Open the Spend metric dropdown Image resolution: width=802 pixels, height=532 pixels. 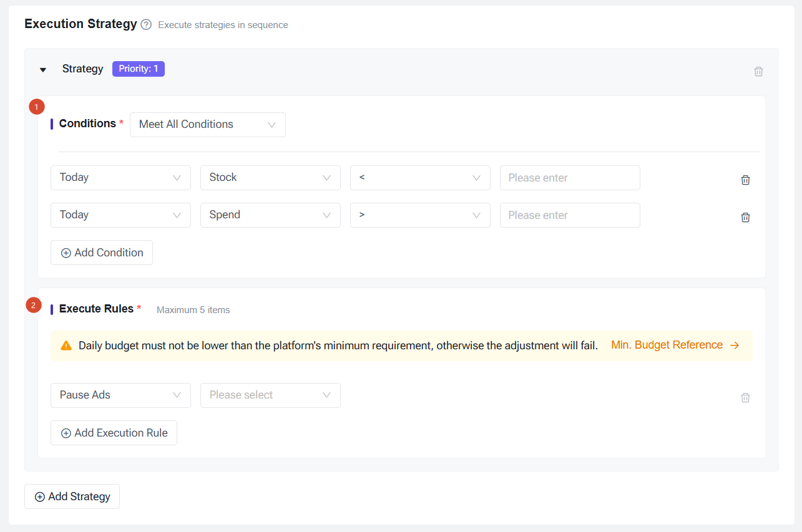pos(270,215)
